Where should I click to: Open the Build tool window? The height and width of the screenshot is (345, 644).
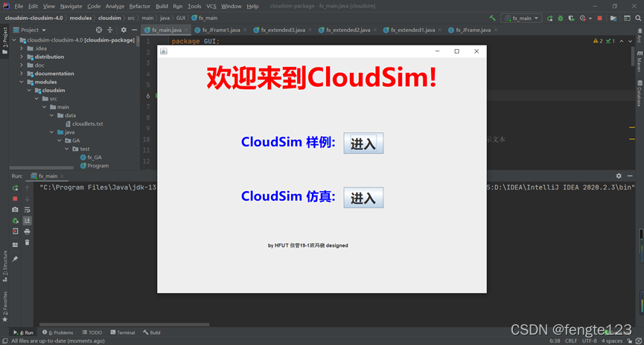pyautogui.click(x=152, y=332)
